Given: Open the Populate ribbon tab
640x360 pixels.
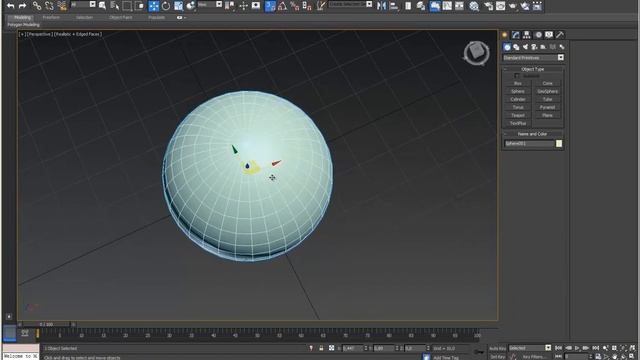Looking at the screenshot, I should point(156,18).
